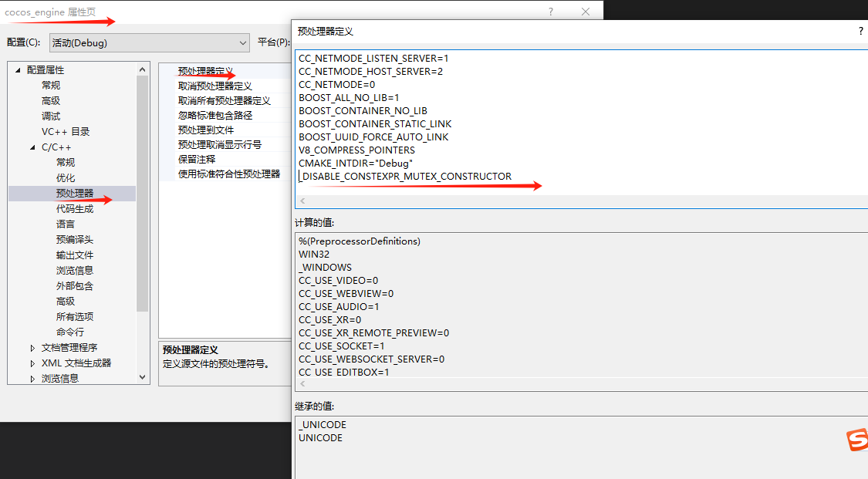Viewport: 868px width, 479px height.
Task: Select the 代码生成 tree item
Action: 75,209
